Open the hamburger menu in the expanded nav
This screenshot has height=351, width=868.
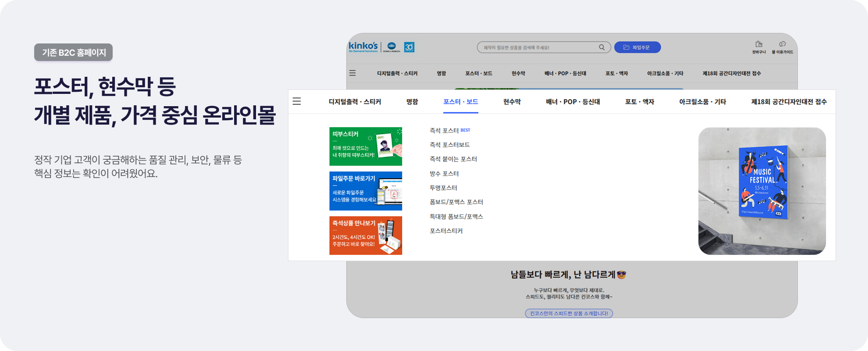[297, 101]
